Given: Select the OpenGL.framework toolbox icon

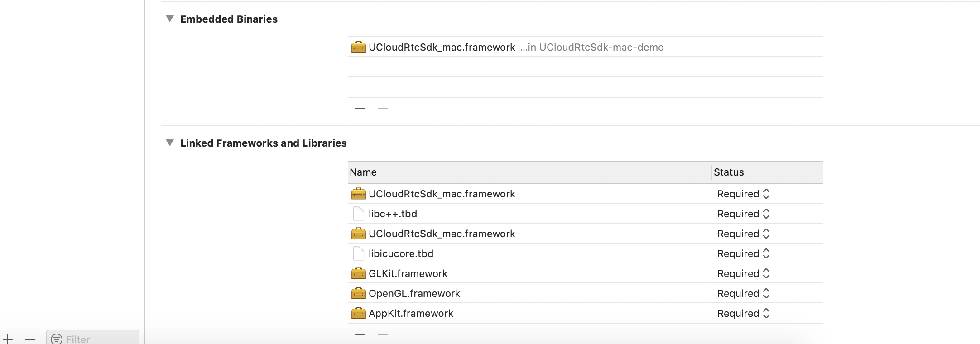Looking at the screenshot, I should point(358,293).
